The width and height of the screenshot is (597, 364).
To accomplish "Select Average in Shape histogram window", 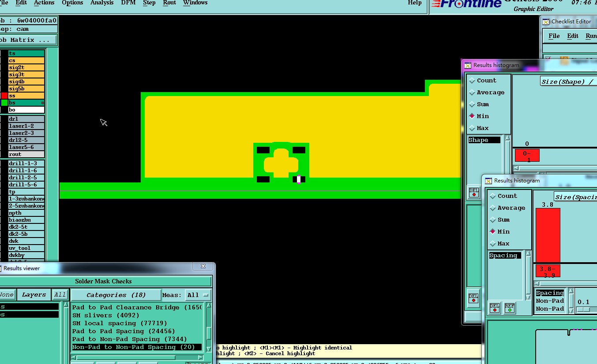I will pos(487,93).
